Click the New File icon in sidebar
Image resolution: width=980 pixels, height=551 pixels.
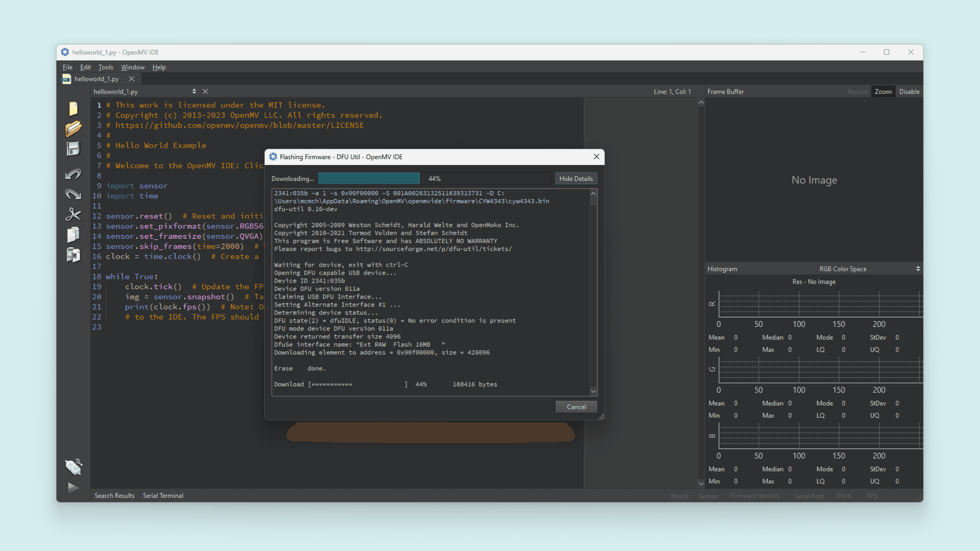coord(73,108)
